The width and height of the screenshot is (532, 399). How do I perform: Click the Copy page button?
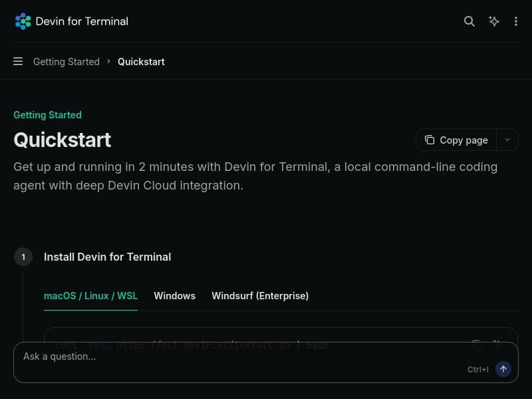coord(456,140)
